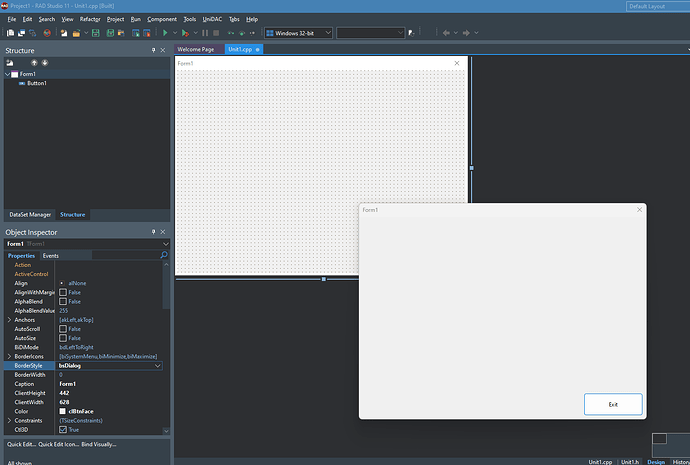Screen dimensions: 690x465
Task: Click the search magnifier in Object Inspector
Action: 164,255
